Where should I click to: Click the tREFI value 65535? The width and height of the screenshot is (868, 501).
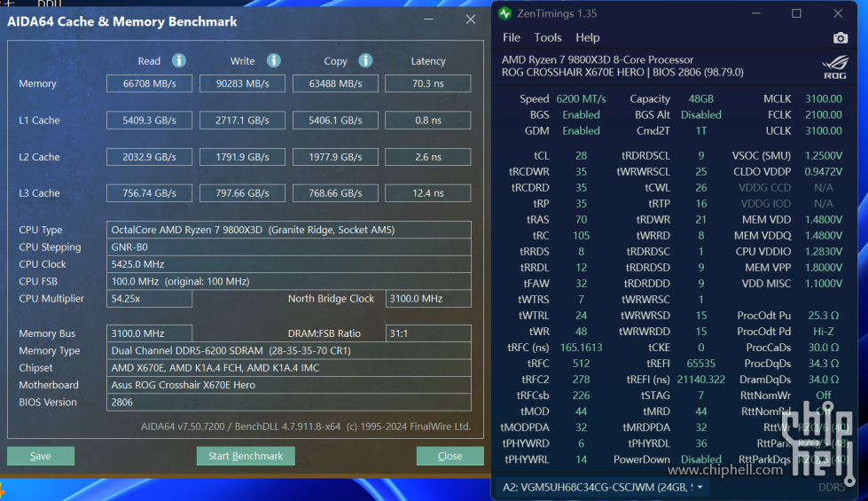point(700,364)
